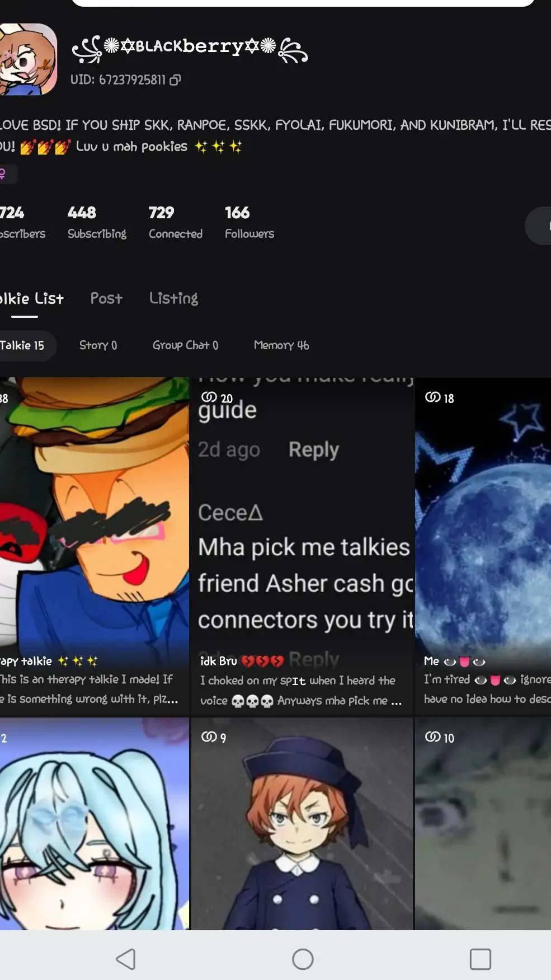Open the blue moon 'Me' talkie card
This screenshot has width=551, height=980.
[x=483, y=546]
